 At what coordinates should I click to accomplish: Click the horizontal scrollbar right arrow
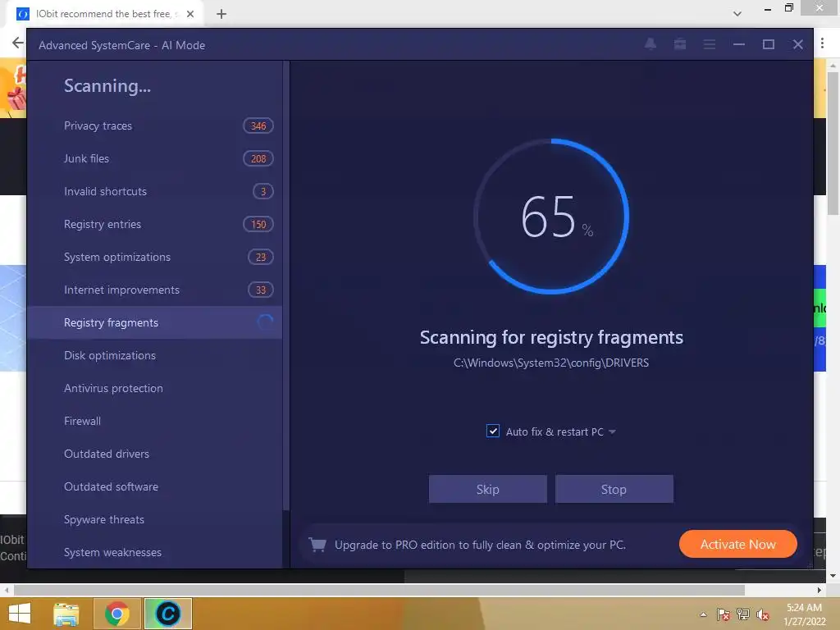[x=819, y=590]
